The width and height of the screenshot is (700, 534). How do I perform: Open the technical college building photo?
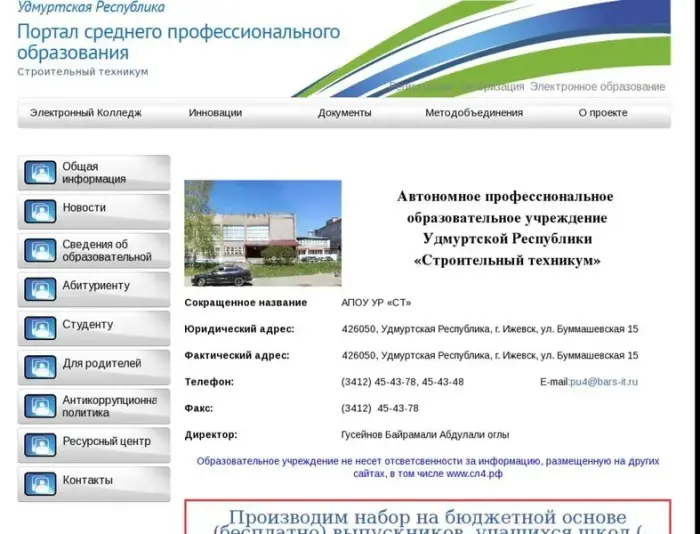(262, 233)
